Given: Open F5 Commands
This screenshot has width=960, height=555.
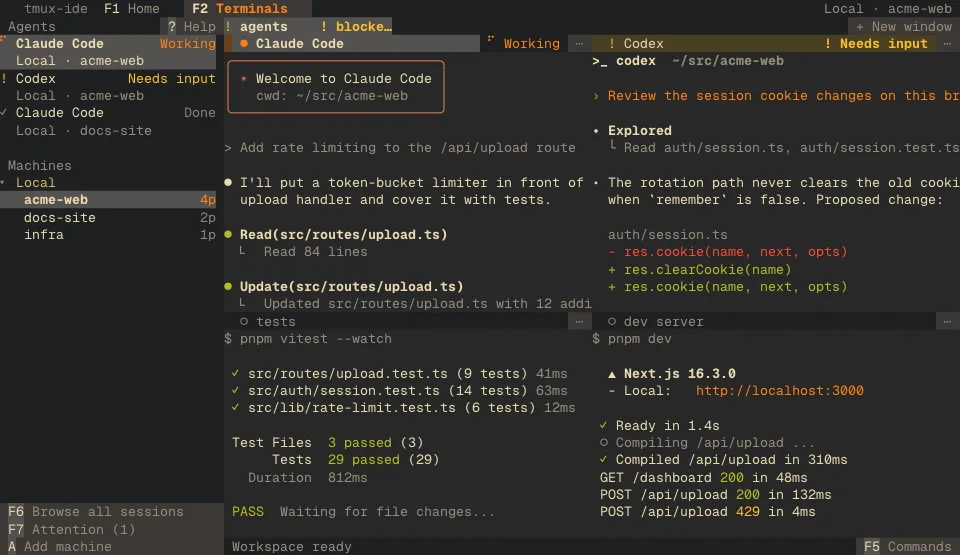Looking at the screenshot, I should point(907,546).
